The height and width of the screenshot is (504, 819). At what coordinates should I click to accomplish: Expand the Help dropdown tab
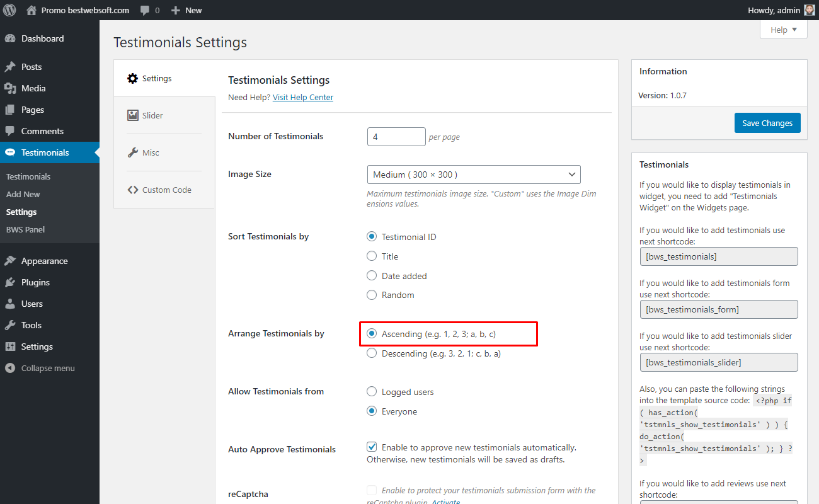(x=783, y=30)
